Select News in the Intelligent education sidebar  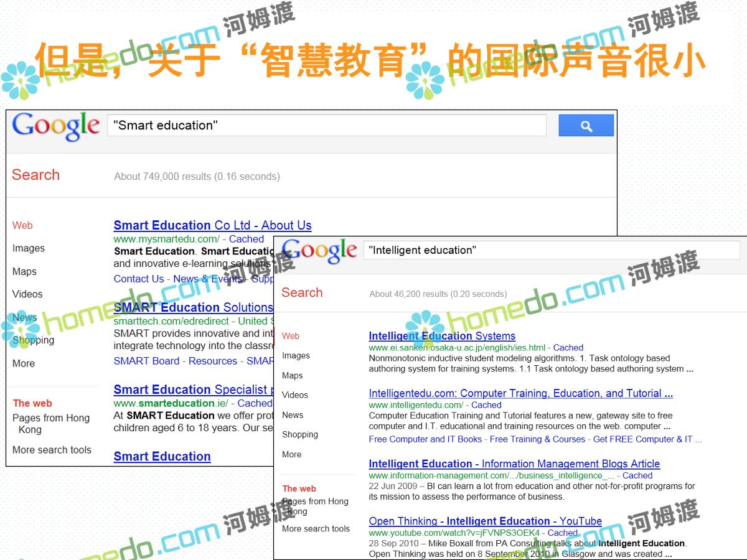pos(293,415)
